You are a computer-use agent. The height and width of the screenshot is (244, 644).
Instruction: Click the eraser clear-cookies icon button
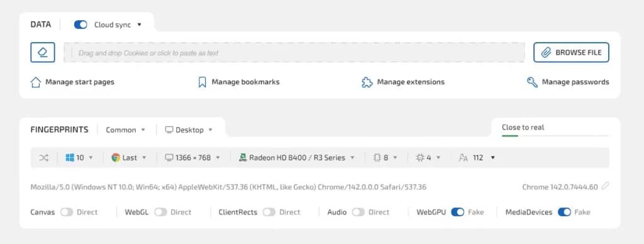[x=43, y=53]
